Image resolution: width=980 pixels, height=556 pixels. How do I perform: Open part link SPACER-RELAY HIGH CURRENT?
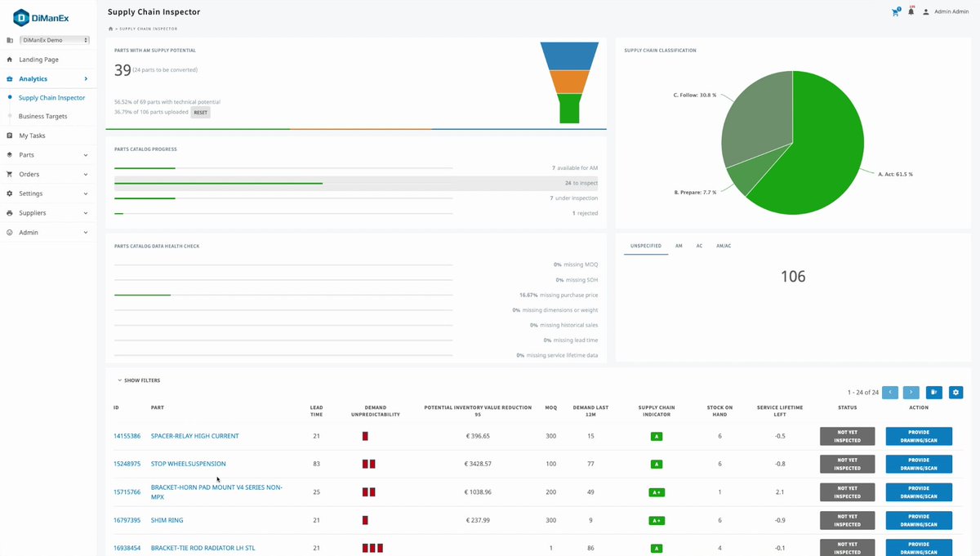pyautogui.click(x=195, y=436)
